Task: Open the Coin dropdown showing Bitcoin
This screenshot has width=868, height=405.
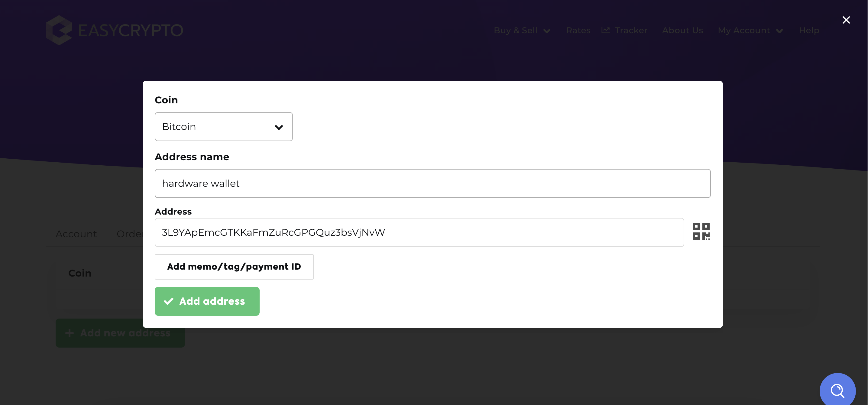Action: pyautogui.click(x=223, y=127)
